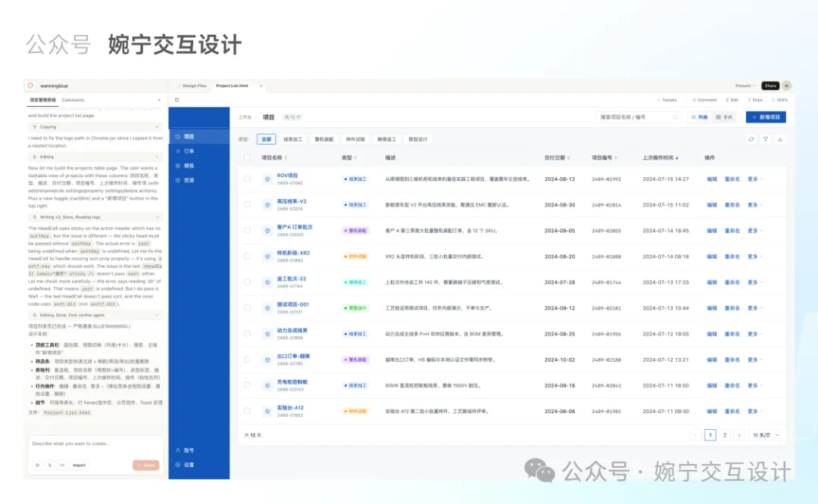Check the 高压线束-V2 row checkbox
Viewport: 818px width, 504px height.
[247, 205]
